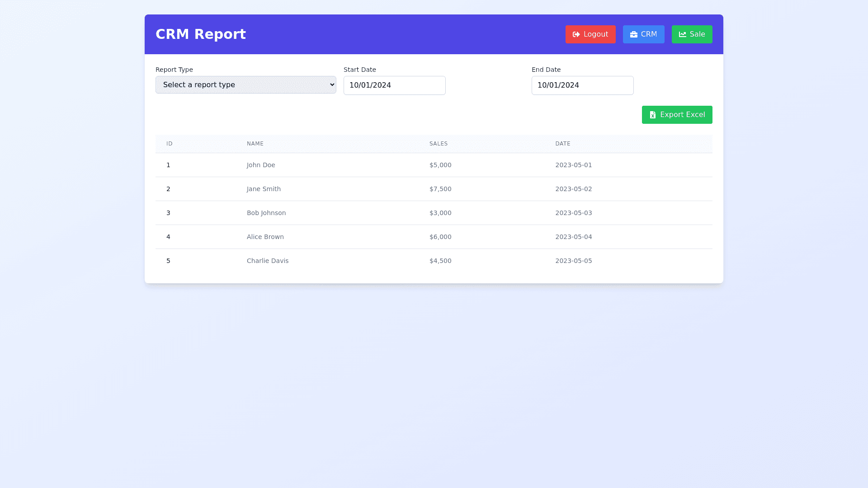Click the ID column header
The width and height of the screenshot is (868, 488).
169,144
